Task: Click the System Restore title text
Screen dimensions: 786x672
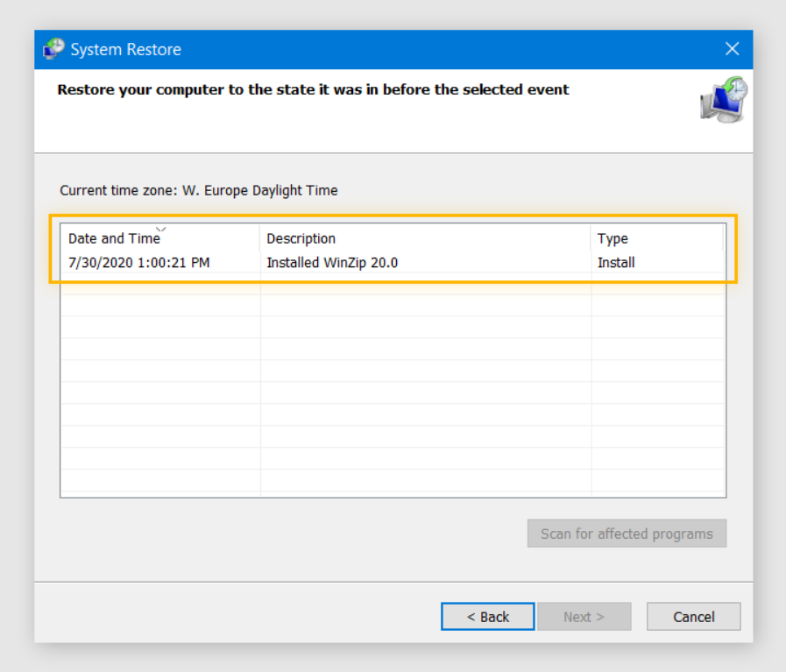Action: pos(126,50)
